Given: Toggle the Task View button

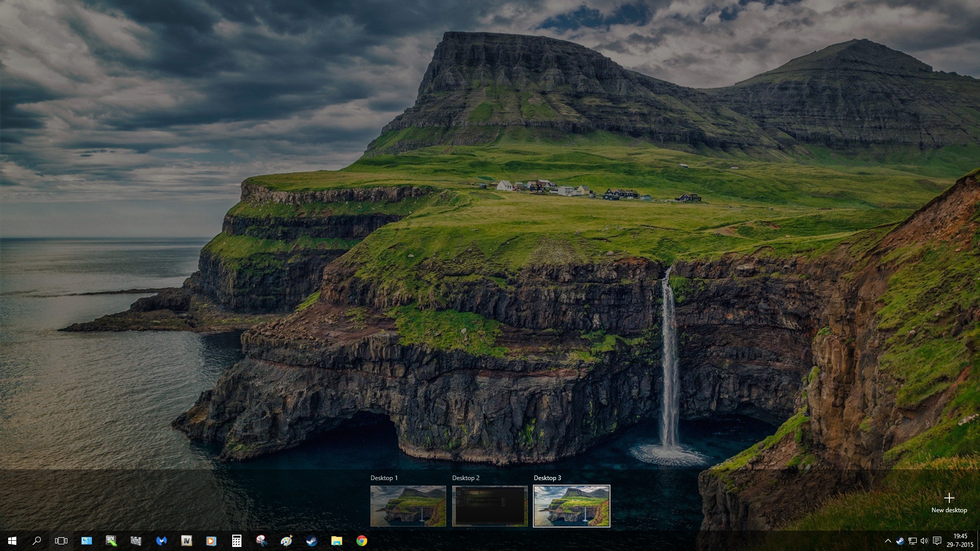Looking at the screenshot, I should (x=61, y=541).
